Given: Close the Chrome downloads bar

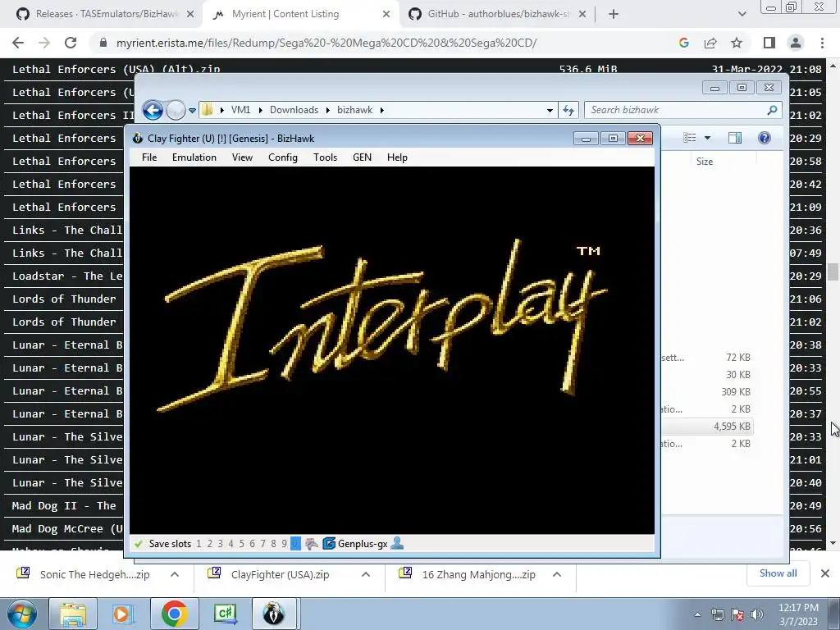Looking at the screenshot, I should [825, 573].
